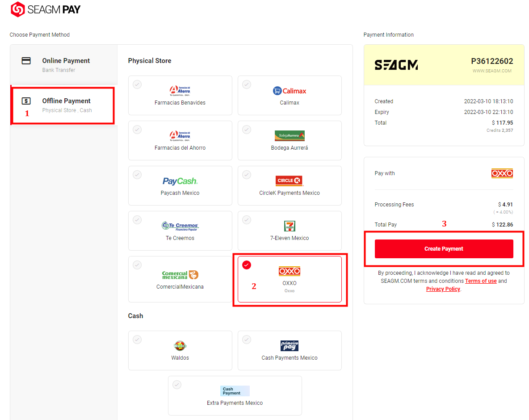The image size is (529, 420).
Task: Select the Extra Payments Mexico radio check
Action: pos(177,385)
